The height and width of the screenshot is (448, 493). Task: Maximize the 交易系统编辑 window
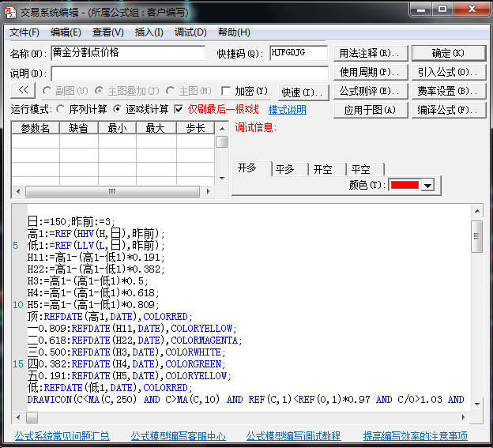tap(443, 9)
